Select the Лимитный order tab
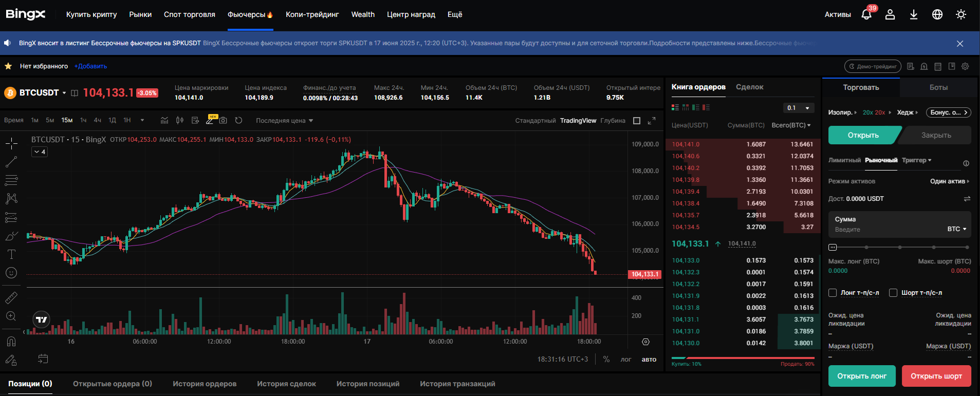Viewport: 980px width, 396px height. click(x=844, y=160)
